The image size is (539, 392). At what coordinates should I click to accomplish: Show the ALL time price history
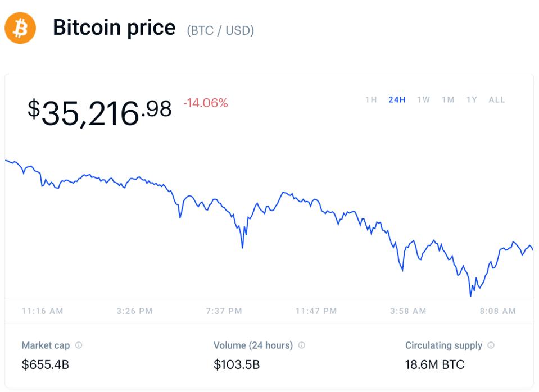point(497,100)
